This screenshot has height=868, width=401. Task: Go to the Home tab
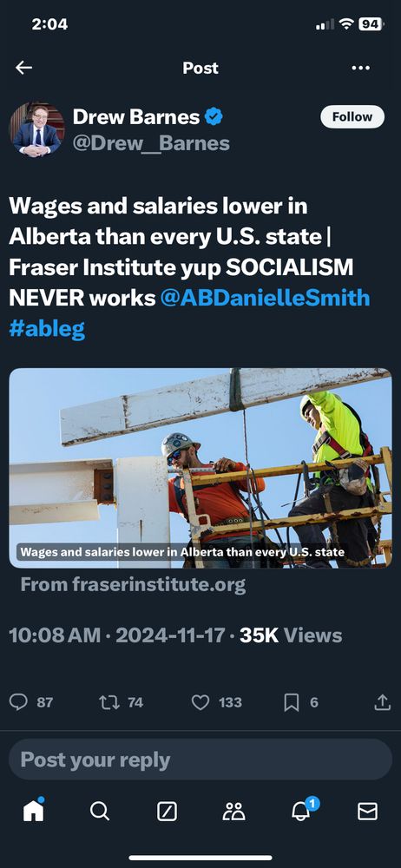33,811
